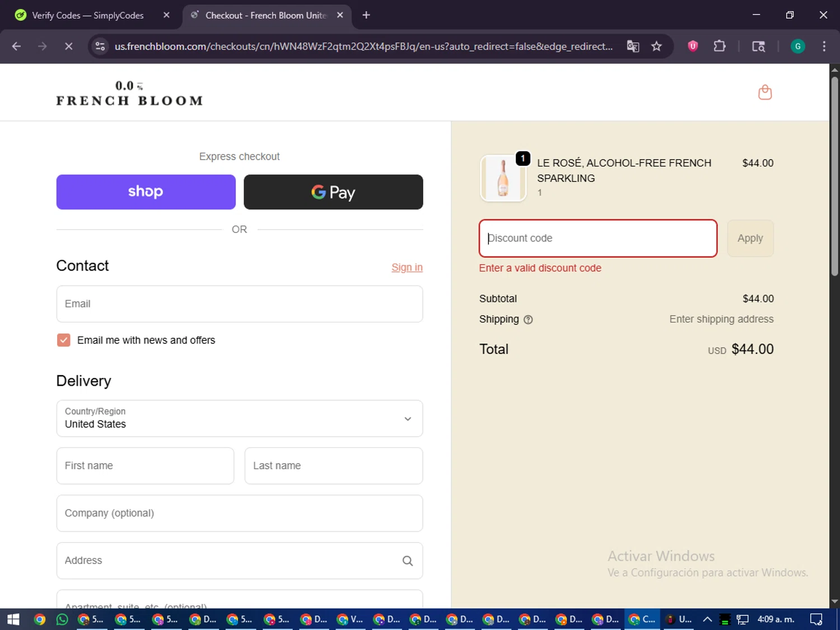Click the French Bloom logo

[x=129, y=93]
